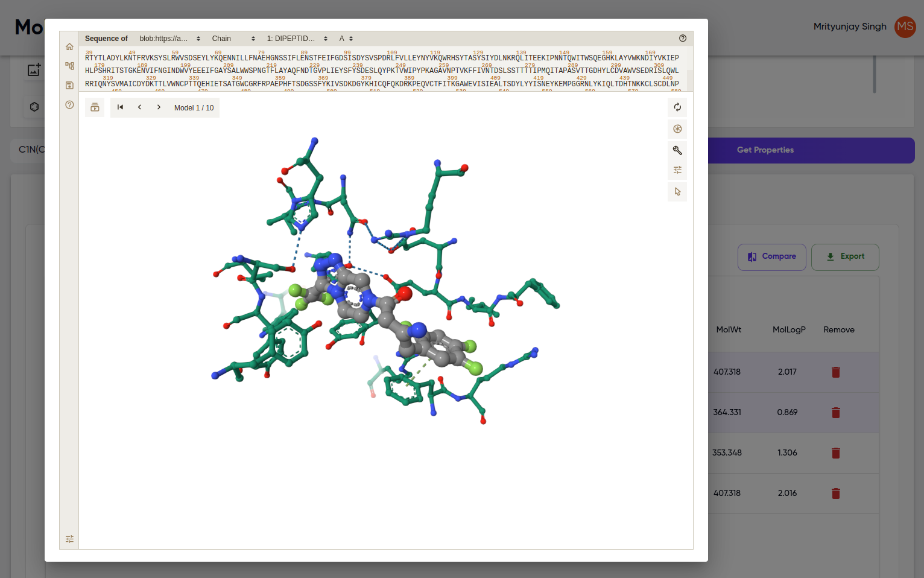Delete the row with MolLogP 2.016
Viewport: 924px width, 578px height.
[x=836, y=494]
